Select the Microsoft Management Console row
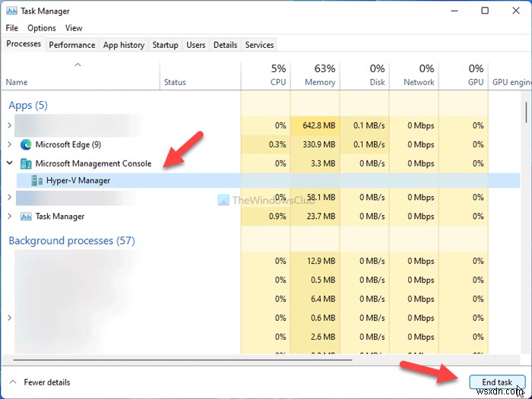 261,163
